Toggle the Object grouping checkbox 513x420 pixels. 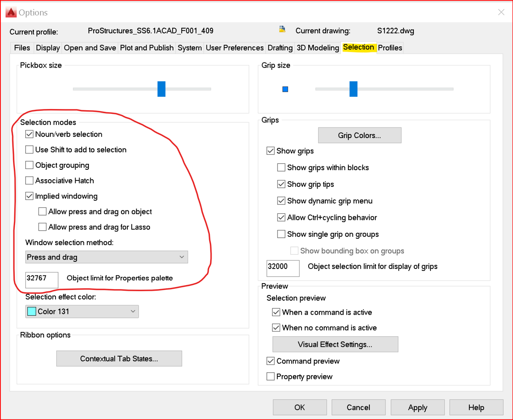click(x=29, y=165)
